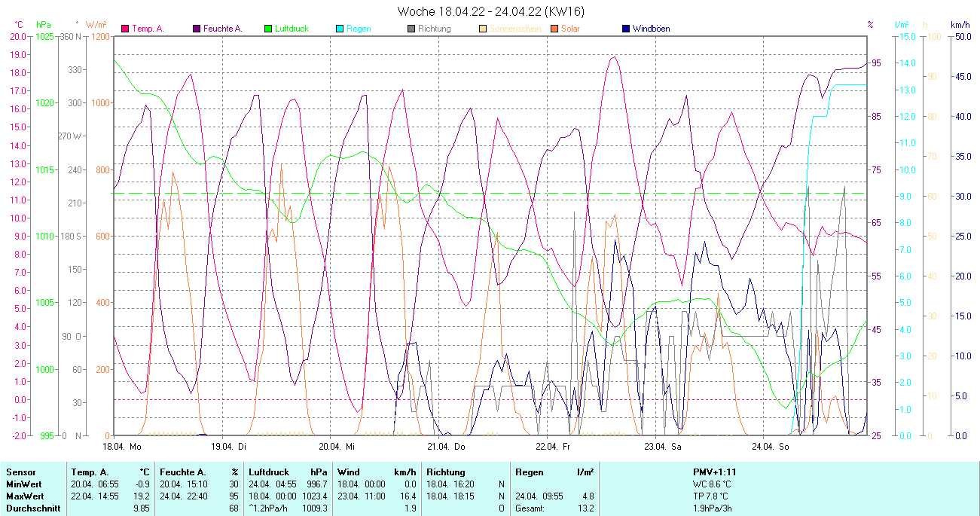Select the 'Luftdruck' legend label
Viewport: 980px width, 516px height.
(292, 29)
